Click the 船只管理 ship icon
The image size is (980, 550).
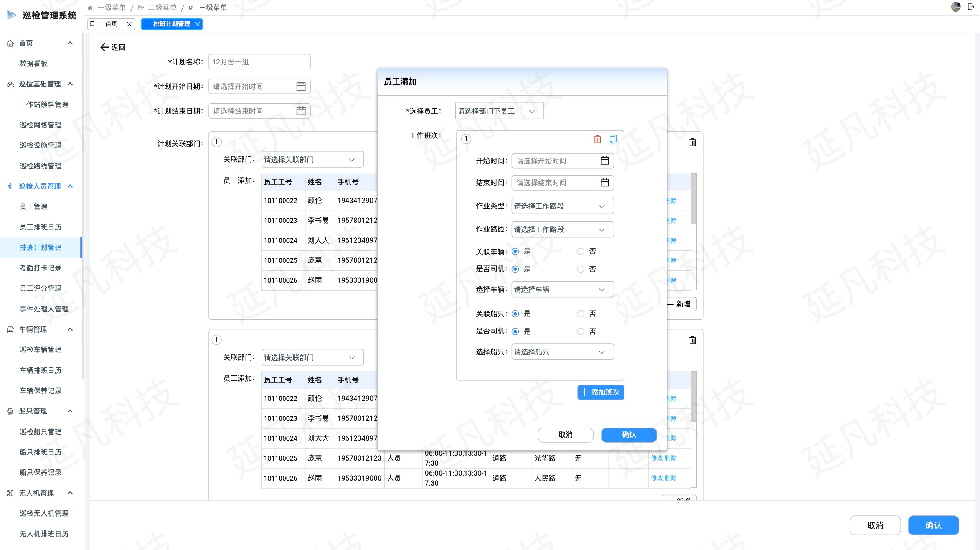tap(10, 411)
